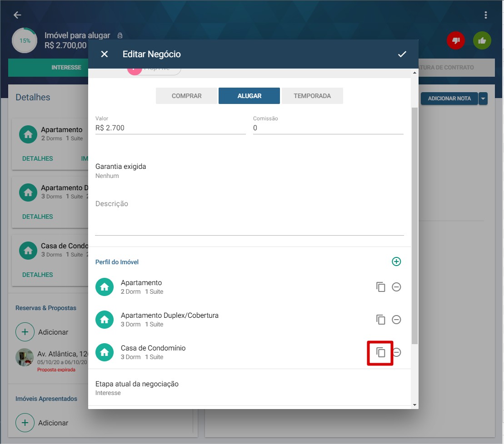Click the Apartamento house icon in dialog

pos(105,286)
